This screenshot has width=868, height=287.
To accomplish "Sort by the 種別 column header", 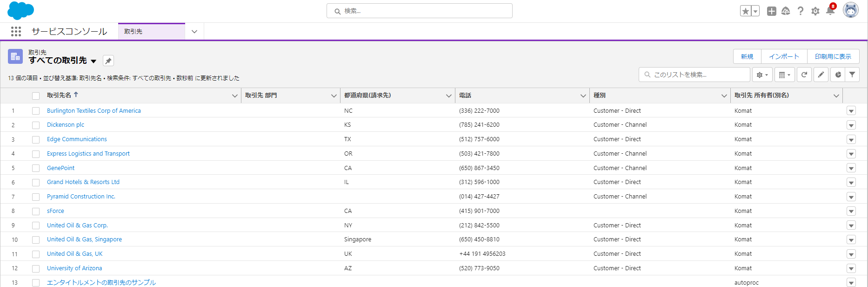I will tap(600, 95).
